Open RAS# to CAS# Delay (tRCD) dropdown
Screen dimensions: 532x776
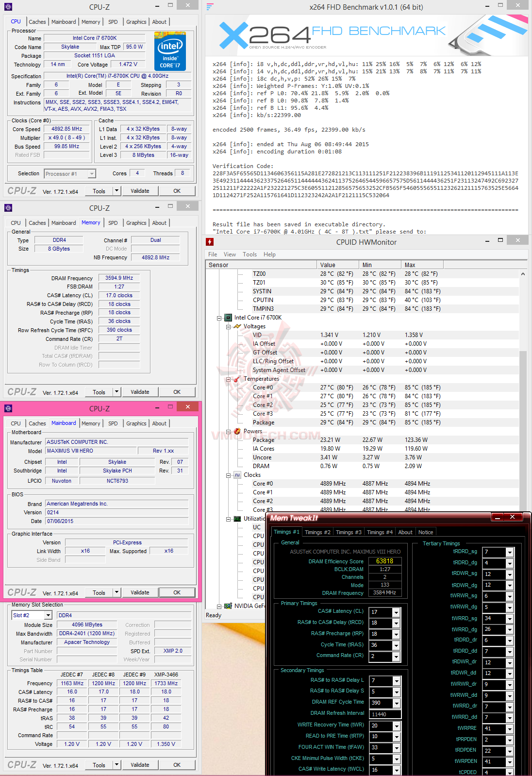pyautogui.click(x=396, y=623)
